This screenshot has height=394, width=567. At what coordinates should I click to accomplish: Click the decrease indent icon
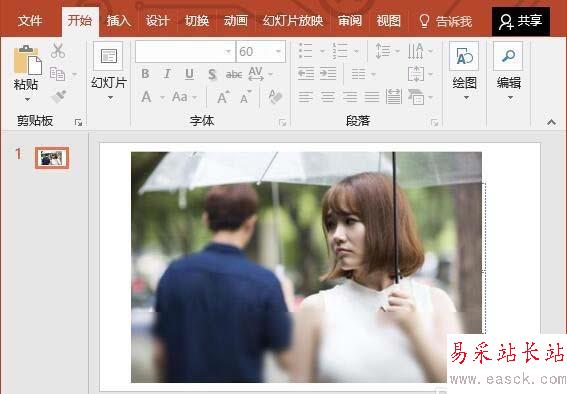pyautogui.click(x=306, y=74)
